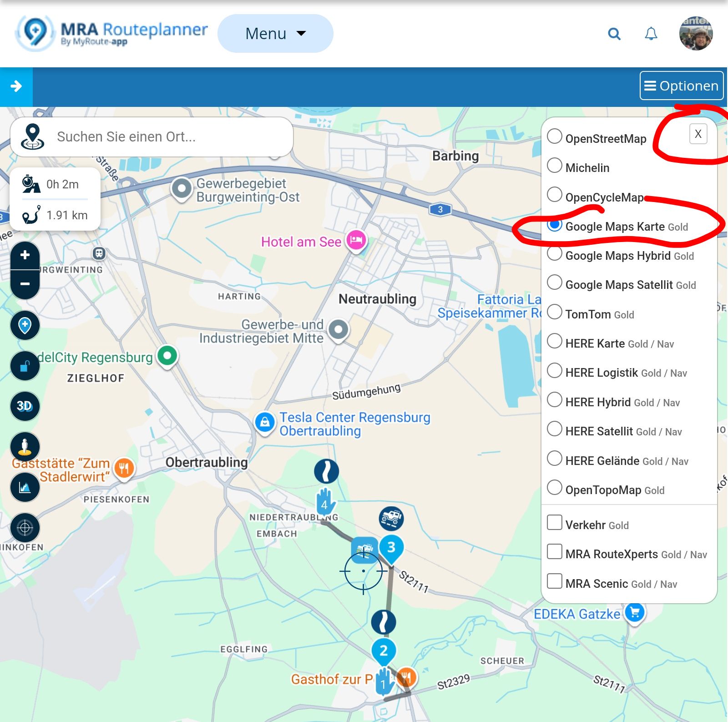728x722 pixels.
Task: Click the zoom out minus button
Action: pyautogui.click(x=25, y=284)
